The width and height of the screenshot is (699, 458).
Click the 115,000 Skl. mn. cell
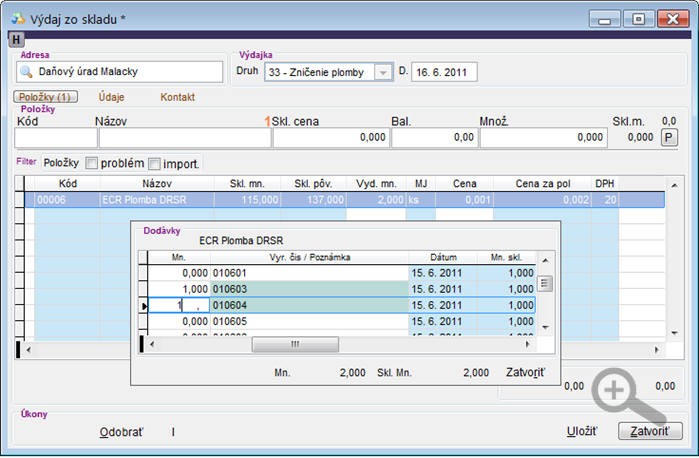tap(247, 200)
